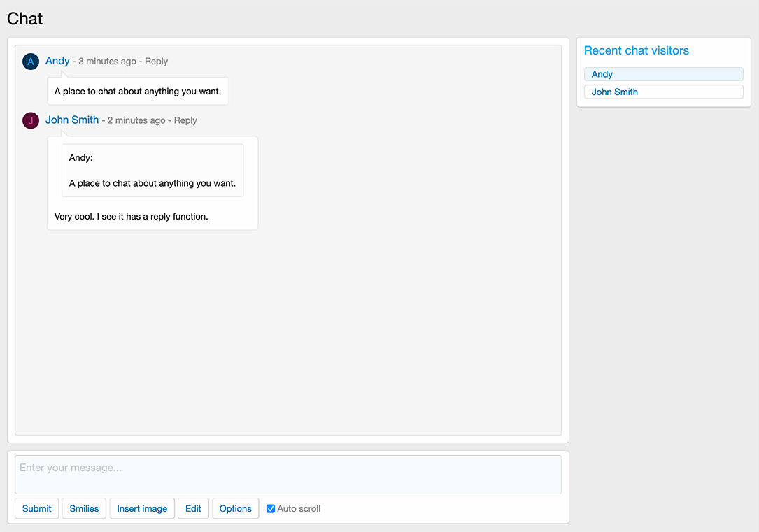Click John Smith's circular avatar icon
The height and width of the screenshot is (532, 759).
pos(31,121)
